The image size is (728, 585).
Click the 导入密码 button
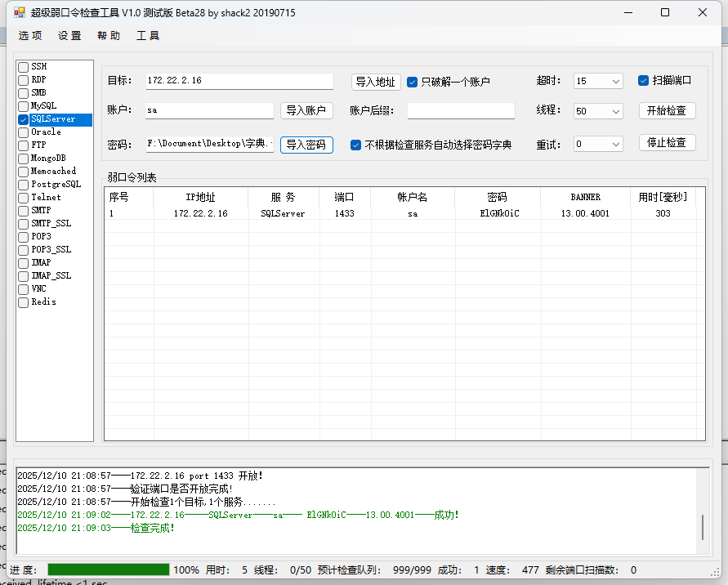pyautogui.click(x=306, y=145)
